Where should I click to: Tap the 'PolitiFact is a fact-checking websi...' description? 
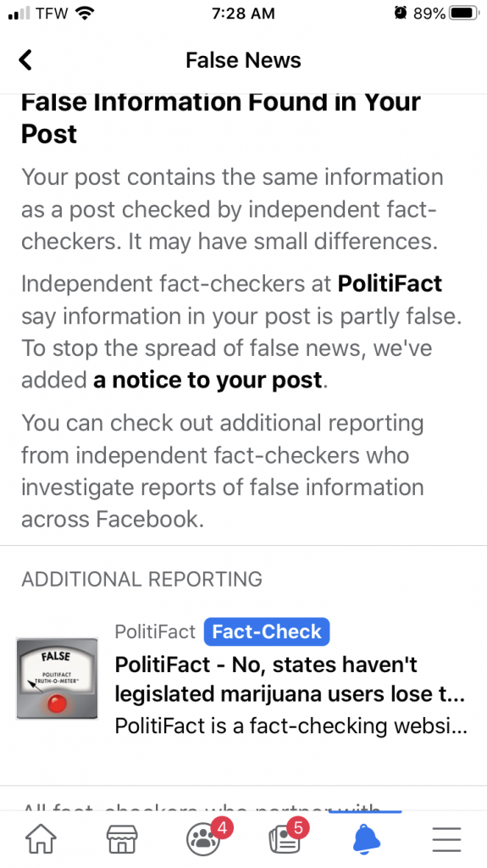coord(291,726)
